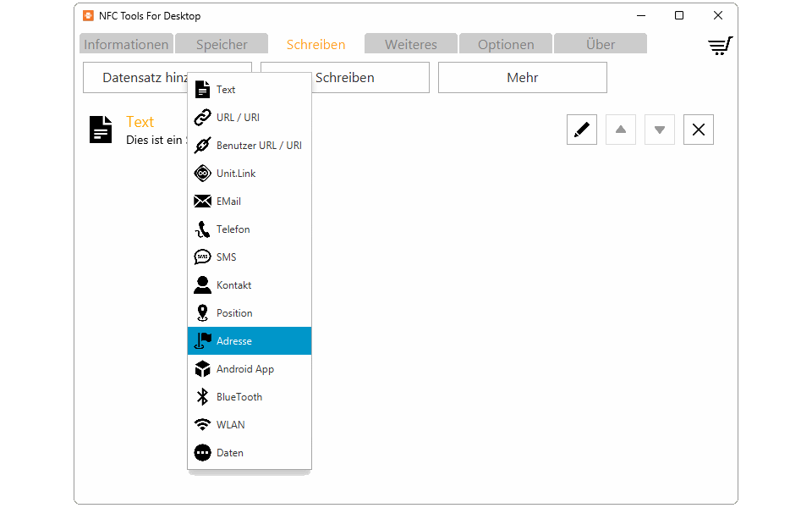Move record up with arrow icon
The width and height of the screenshot is (812, 508).
pyautogui.click(x=621, y=130)
